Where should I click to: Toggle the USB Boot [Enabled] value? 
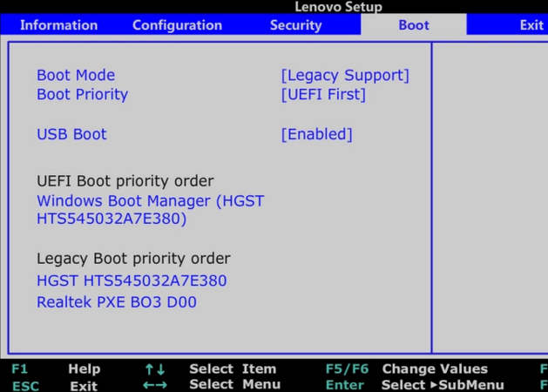coord(316,134)
